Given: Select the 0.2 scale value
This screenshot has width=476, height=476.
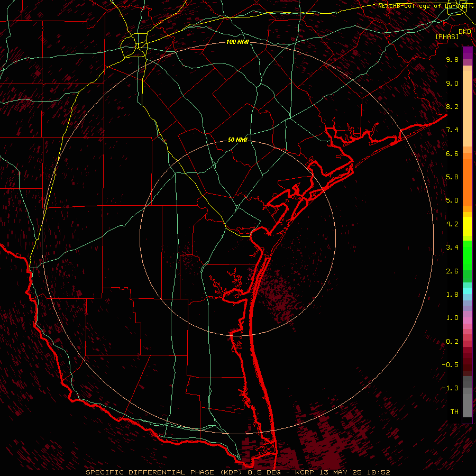Looking at the screenshot, I should (452, 342).
